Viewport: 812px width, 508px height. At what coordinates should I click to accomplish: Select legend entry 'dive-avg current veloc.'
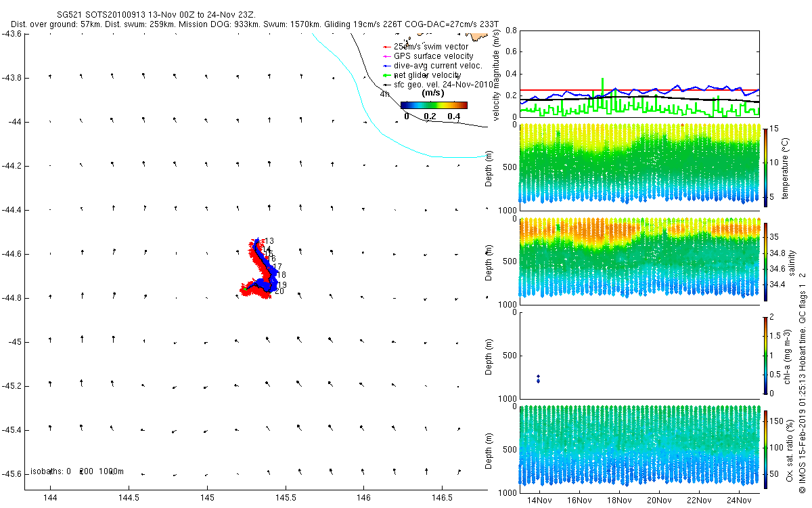pyautogui.click(x=438, y=65)
